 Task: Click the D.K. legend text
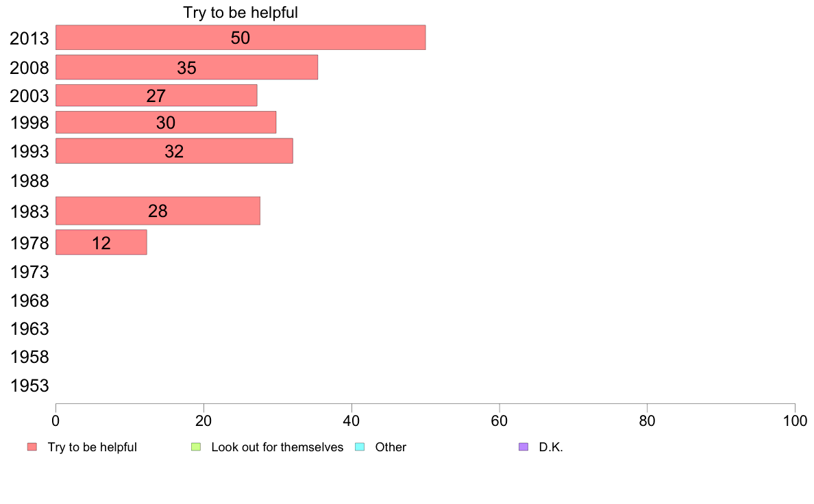click(x=551, y=447)
